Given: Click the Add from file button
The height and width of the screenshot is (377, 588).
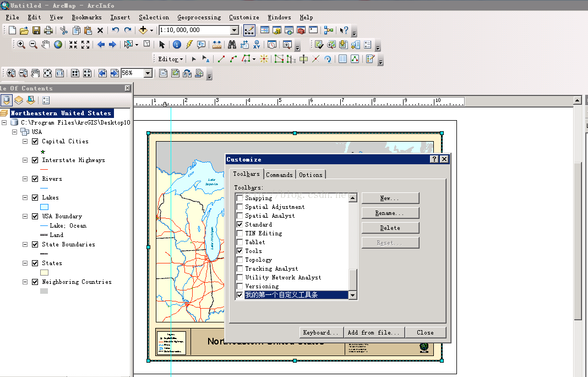Looking at the screenshot, I should pos(374,333).
